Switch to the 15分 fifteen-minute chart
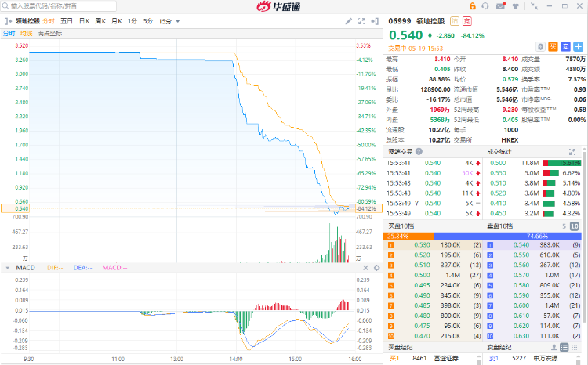This screenshot has width=588, height=365. click(x=165, y=21)
